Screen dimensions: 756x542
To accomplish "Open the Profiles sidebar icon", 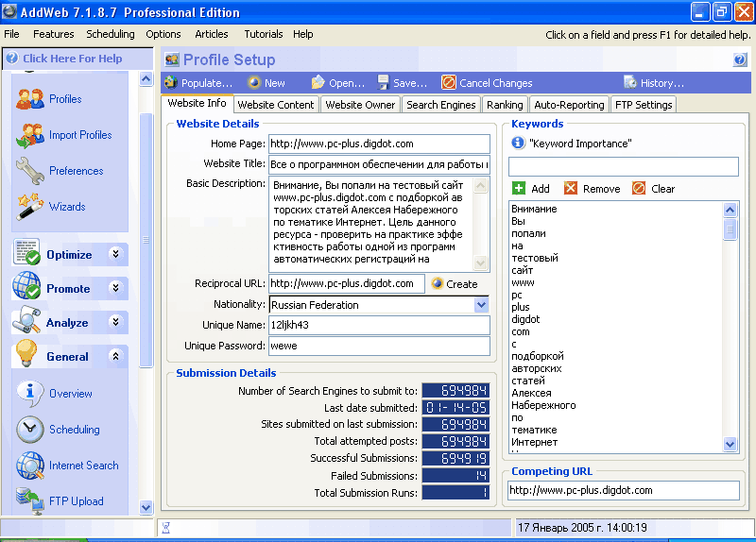I will click(x=30, y=99).
